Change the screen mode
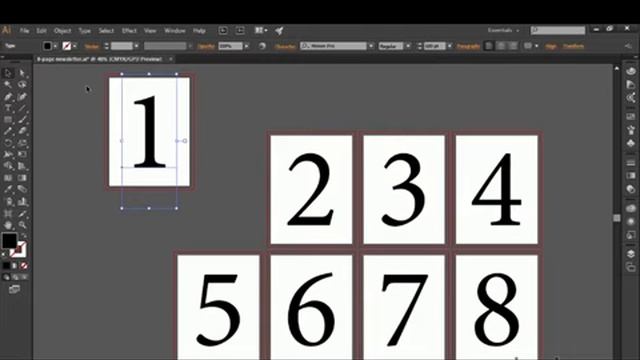Image resolution: width=640 pixels, height=360 pixels. click(x=14, y=289)
